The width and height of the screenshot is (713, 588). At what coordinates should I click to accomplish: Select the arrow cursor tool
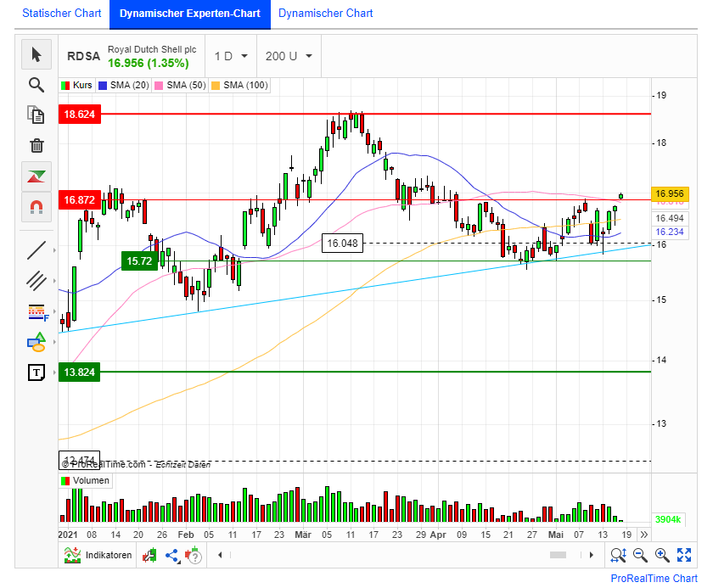36,54
